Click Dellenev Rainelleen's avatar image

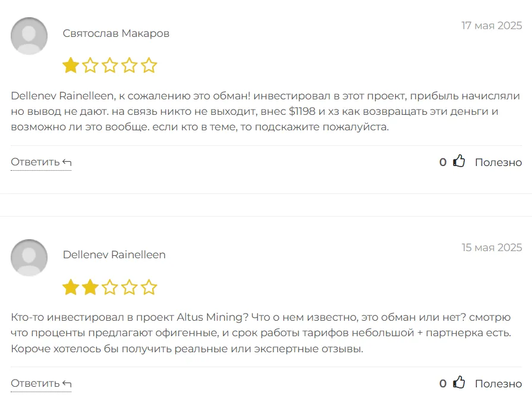coord(29,258)
